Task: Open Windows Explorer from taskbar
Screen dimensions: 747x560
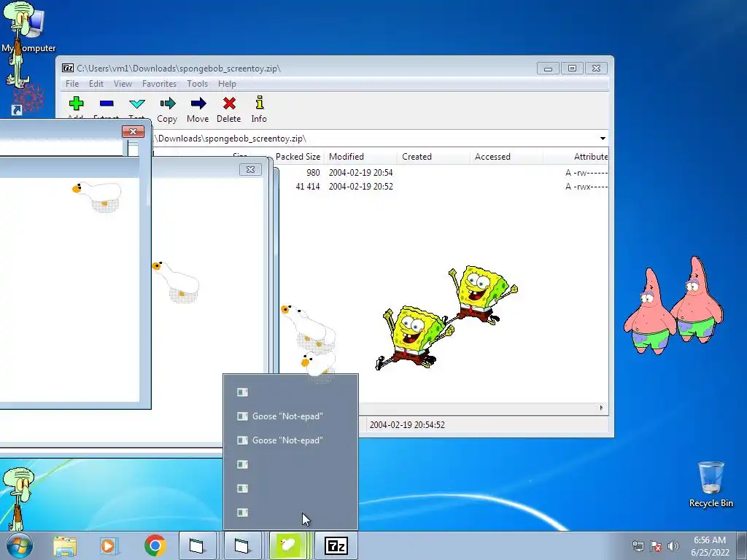Action: (65, 545)
